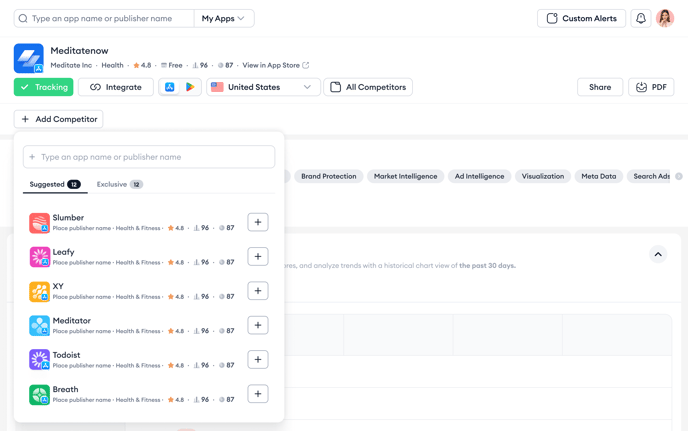This screenshot has width=688, height=431.
Task: Click the Slumber app icon
Action: 39,223
